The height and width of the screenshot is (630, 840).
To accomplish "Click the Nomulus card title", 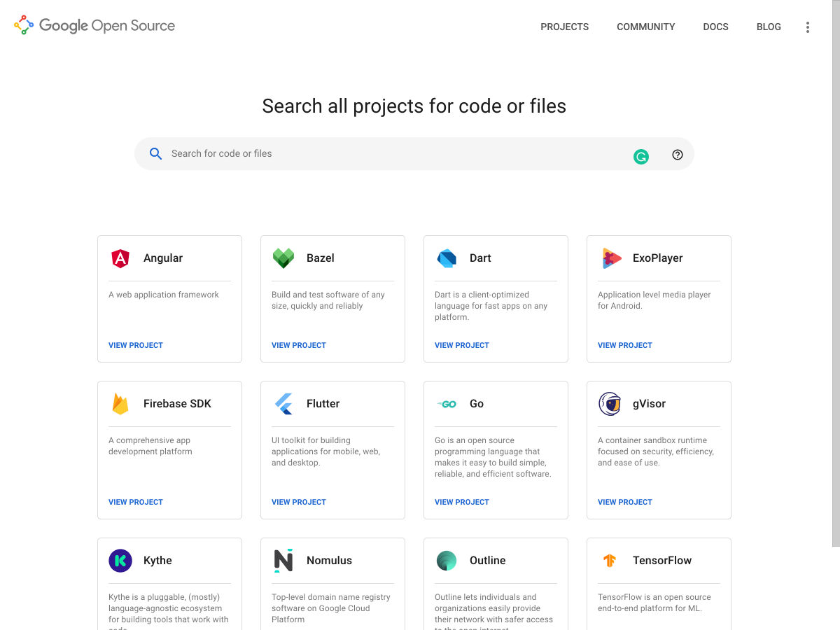I will [330, 561].
